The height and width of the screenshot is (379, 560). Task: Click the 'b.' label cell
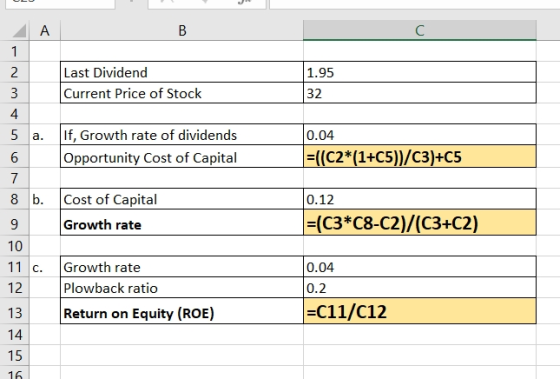(x=45, y=199)
